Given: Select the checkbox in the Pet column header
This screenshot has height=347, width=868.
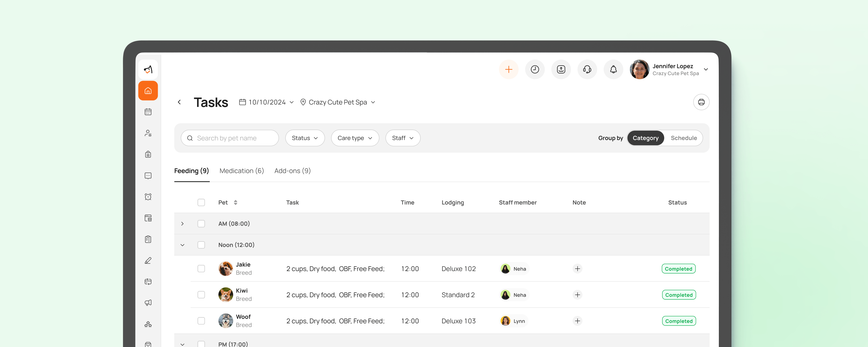Looking at the screenshot, I should (201, 202).
